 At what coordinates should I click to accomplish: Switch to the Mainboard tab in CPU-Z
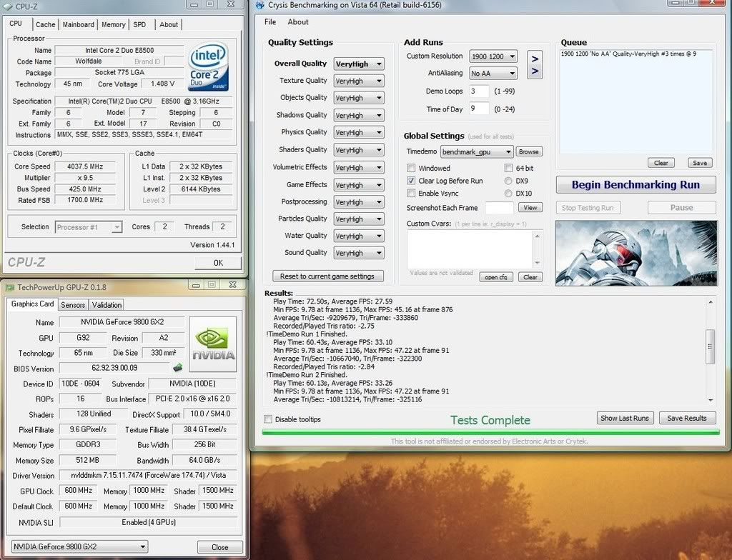(x=79, y=24)
